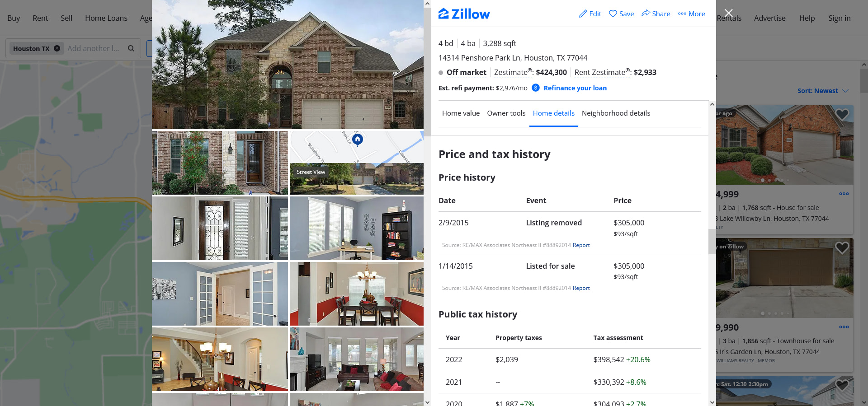Close the home details overlay
This screenshot has height=406, width=868.
[x=728, y=13]
